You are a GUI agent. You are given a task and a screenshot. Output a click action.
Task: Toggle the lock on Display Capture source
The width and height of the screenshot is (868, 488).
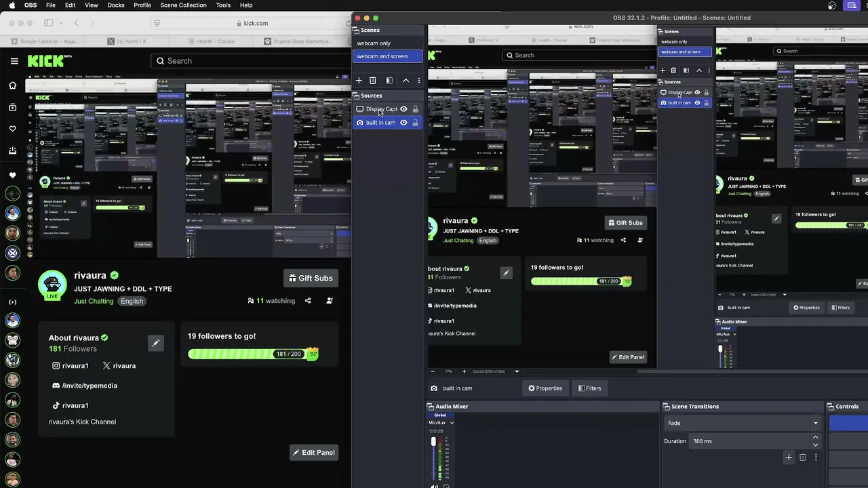point(416,109)
